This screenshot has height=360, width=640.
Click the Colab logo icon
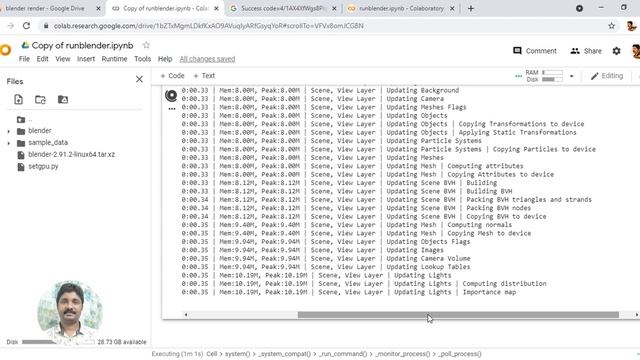pos(5,50)
